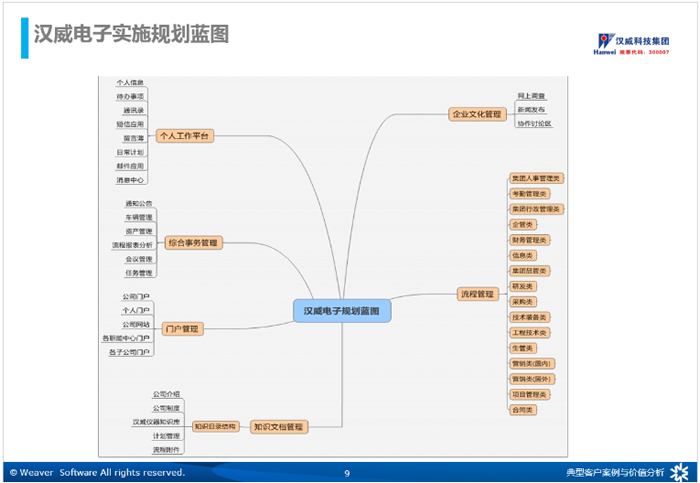Image resolution: width=700 pixels, height=483 pixels.
Task: Click the 各职能中心门户 leaf item
Action: pos(126,338)
